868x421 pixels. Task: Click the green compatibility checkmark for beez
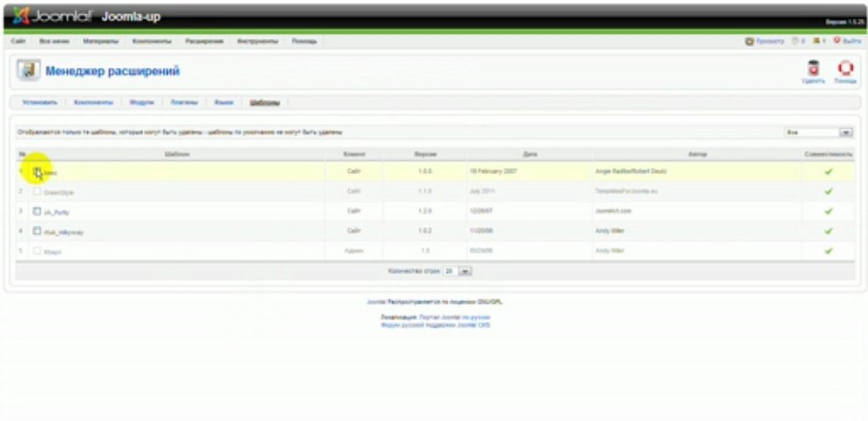[x=828, y=171]
